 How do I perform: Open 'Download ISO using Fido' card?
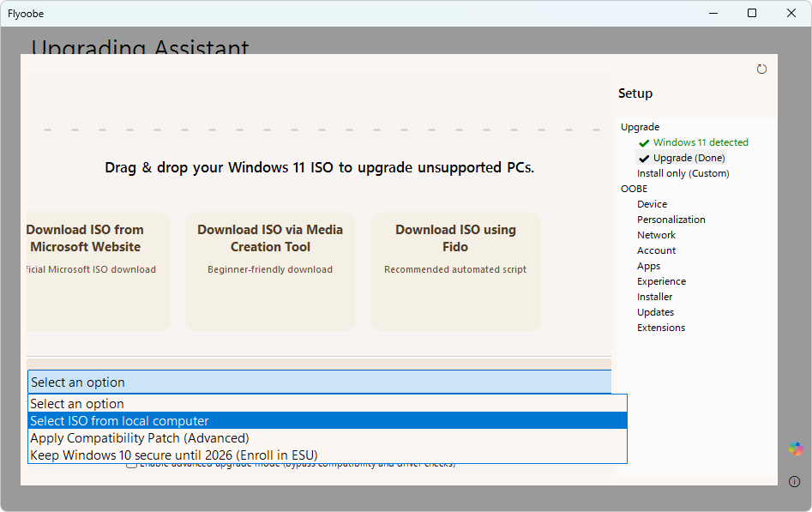point(455,271)
